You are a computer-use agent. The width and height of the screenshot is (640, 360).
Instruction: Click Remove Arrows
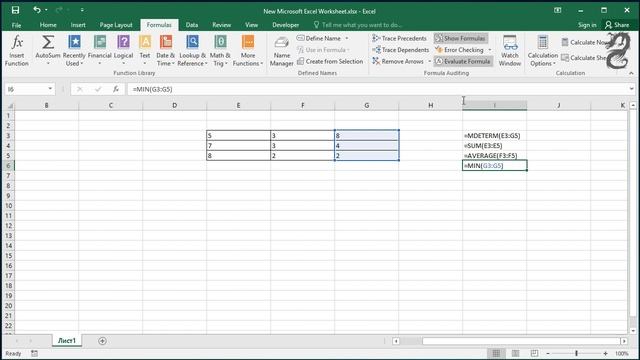click(398, 61)
